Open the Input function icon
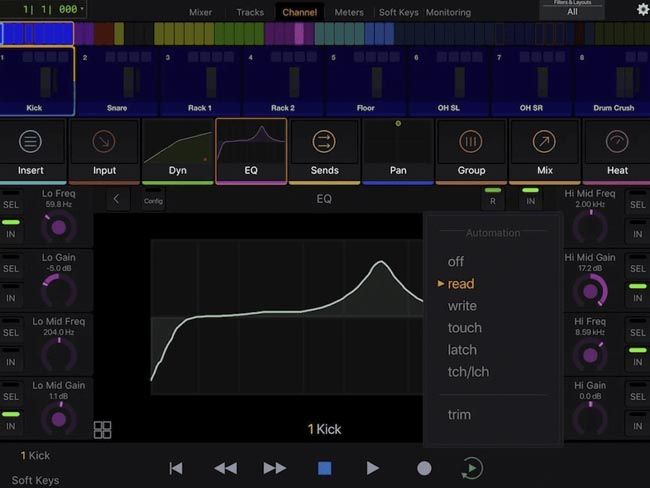 point(104,141)
